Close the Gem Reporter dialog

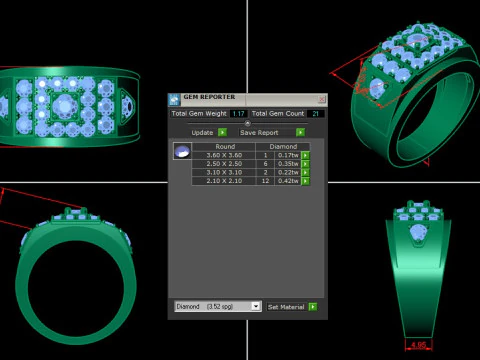coord(322,99)
